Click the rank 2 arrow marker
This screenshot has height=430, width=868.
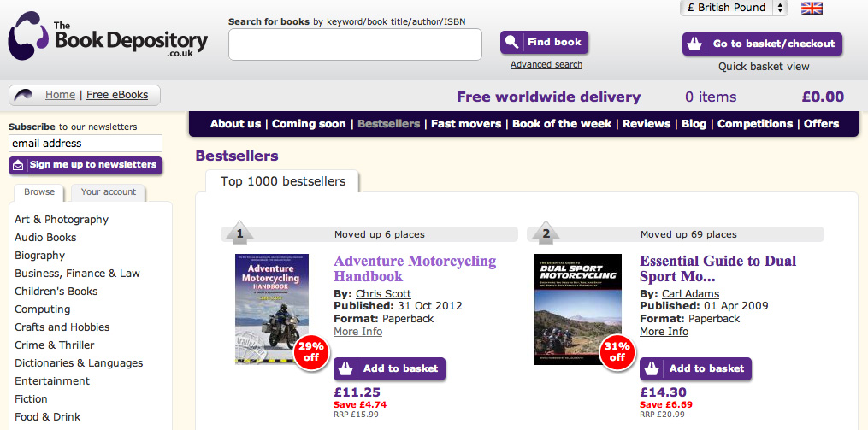pyautogui.click(x=546, y=233)
